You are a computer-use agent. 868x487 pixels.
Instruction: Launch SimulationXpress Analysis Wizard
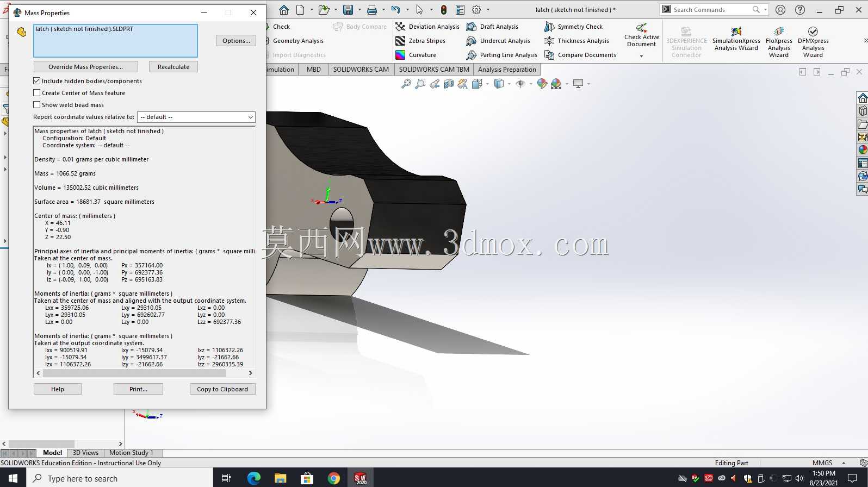pos(736,39)
